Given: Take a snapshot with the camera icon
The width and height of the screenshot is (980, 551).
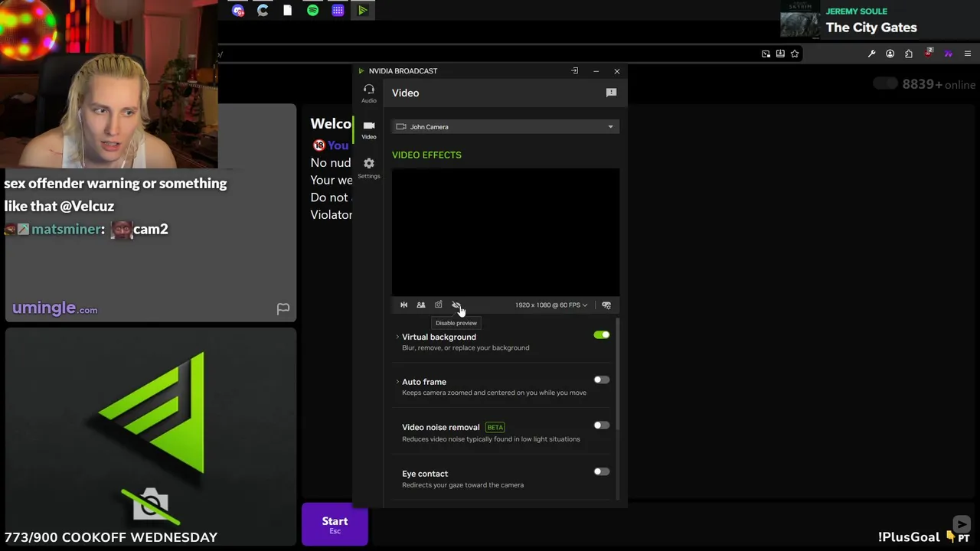Looking at the screenshot, I should 439,305.
